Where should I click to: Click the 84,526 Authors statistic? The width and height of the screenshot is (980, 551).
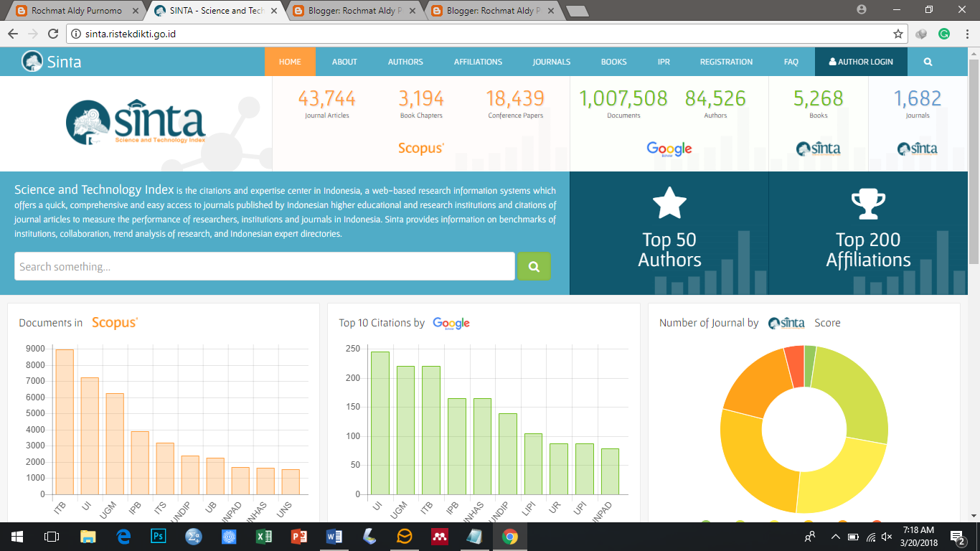coord(715,103)
